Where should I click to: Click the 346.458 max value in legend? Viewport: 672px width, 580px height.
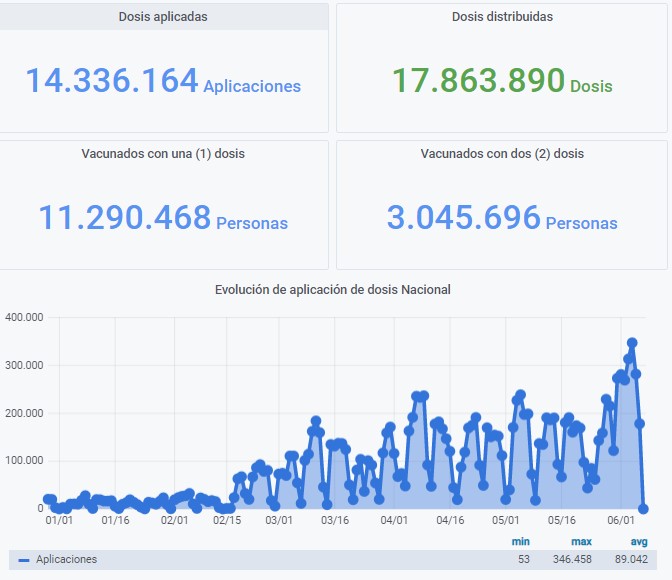point(572,560)
